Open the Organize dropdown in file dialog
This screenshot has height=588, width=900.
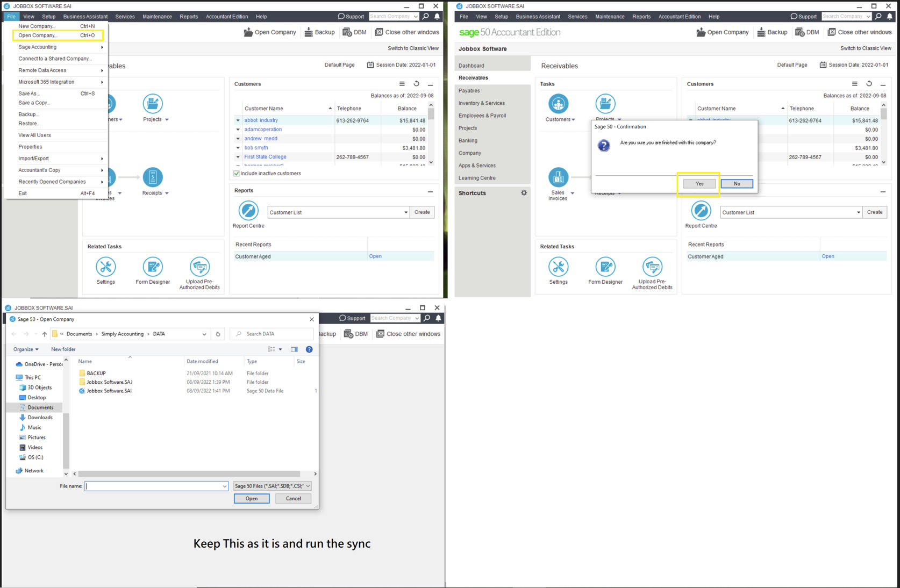(x=26, y=349)
